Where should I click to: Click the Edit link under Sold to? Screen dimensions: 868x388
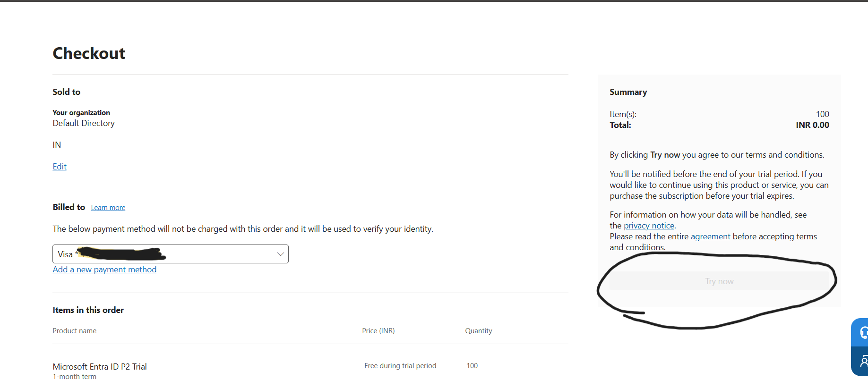pos(60,167)
